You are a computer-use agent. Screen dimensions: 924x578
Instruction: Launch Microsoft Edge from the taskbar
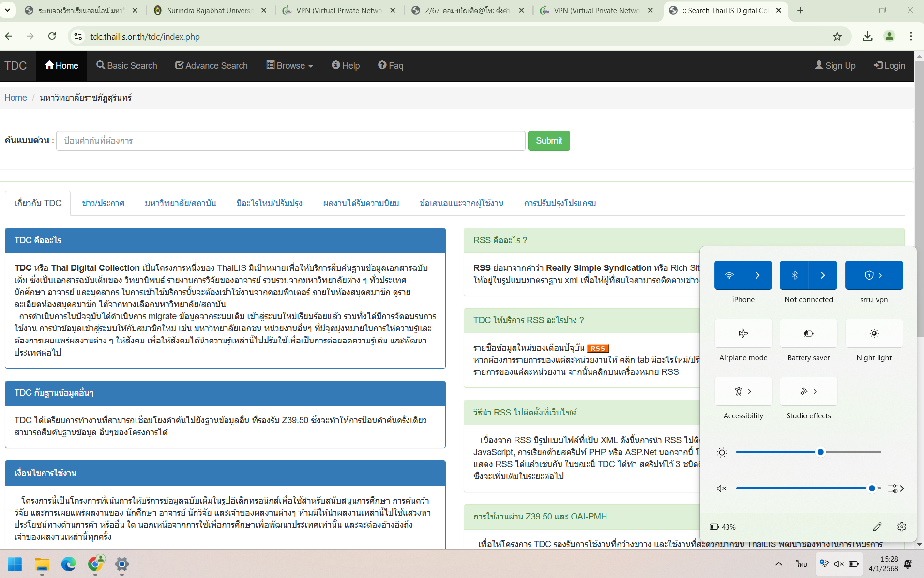[68, 564]
